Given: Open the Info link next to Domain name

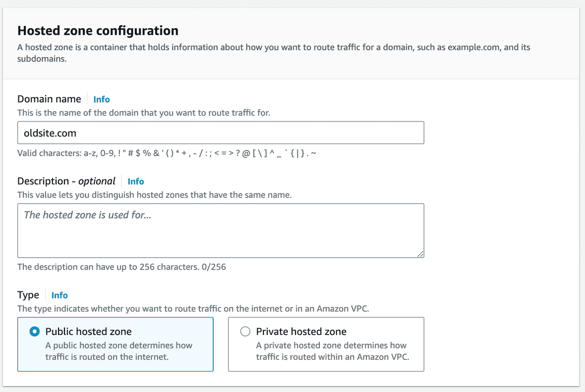Looking at the screenshot, I should [x=101, y=99].
